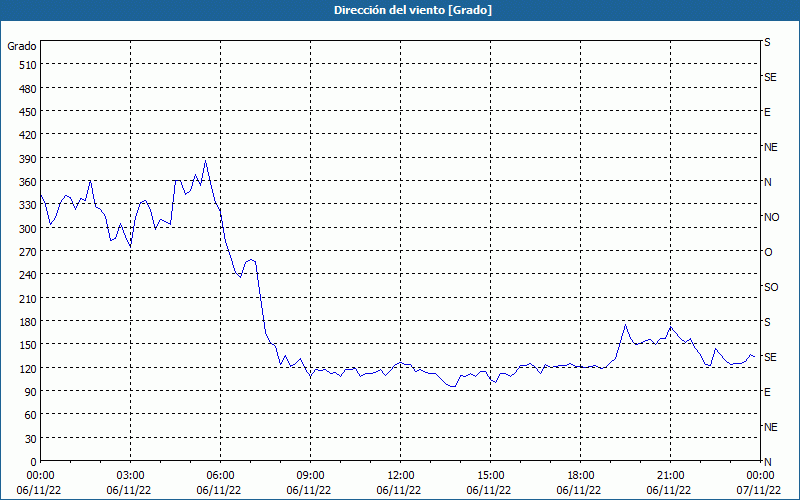Click the 390 degree axis label
Viewport: 800px width, 500px height.
[28, 159]
